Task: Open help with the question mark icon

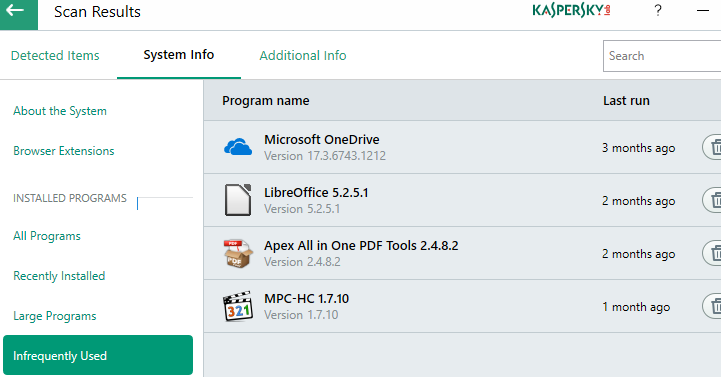Action: [658, 10]
